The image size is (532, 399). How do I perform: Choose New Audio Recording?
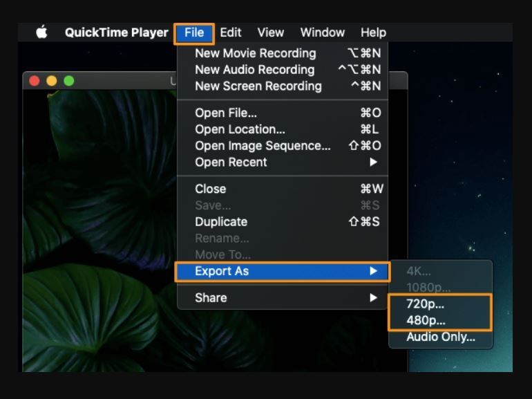283,70
